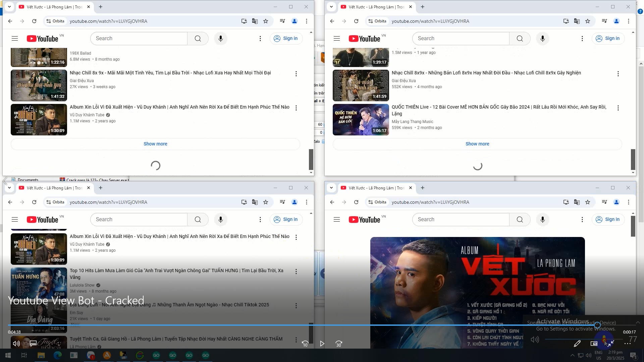Skip forward 30 seconds in video player
The height and width of the screenshot is (362, 644).
pyautogui.click(x=339, y=344)
